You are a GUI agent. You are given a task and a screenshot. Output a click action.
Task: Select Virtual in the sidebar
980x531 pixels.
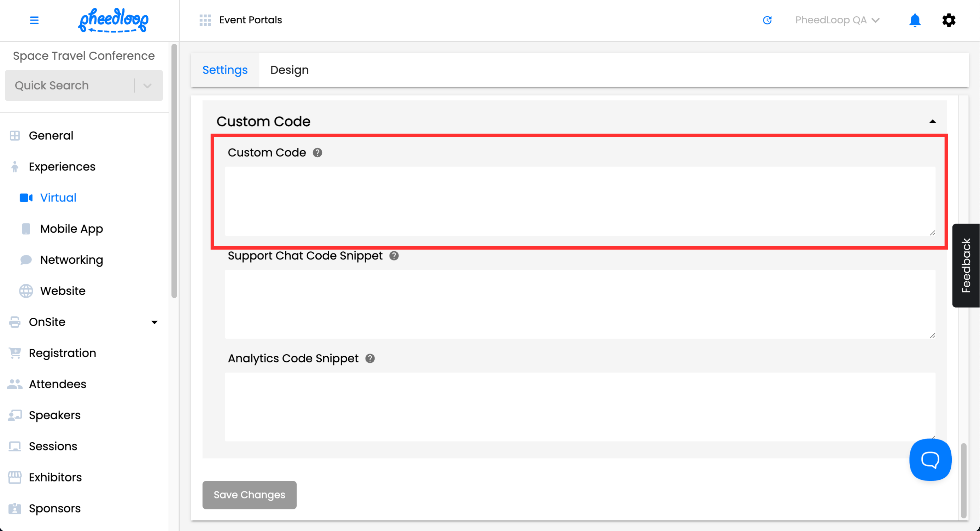coord(58,198)
